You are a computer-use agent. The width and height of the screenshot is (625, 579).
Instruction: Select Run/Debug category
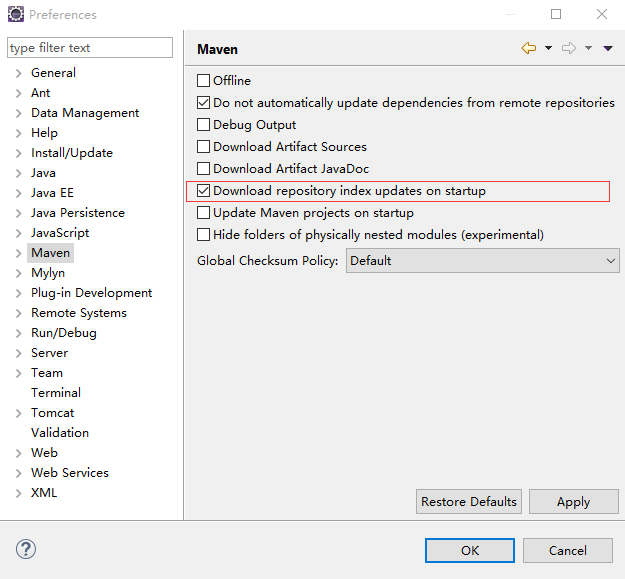(64, 333)
